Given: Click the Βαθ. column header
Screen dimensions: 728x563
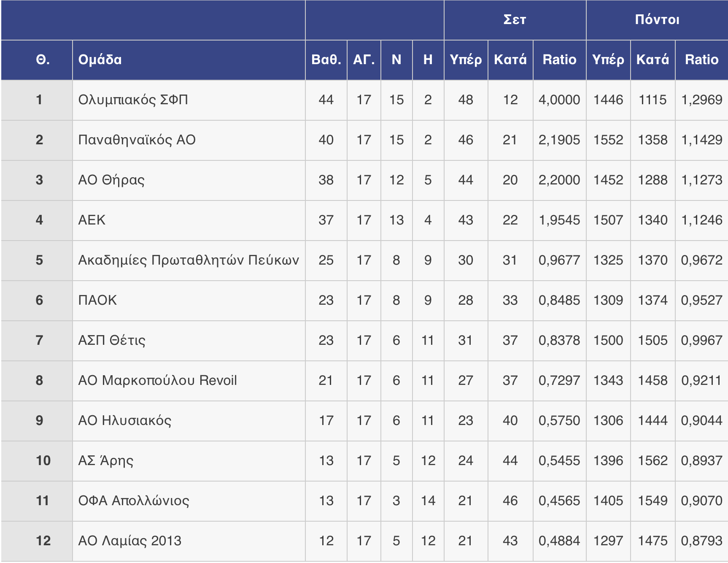Looking at the screenshot, I should coord(326,60).
